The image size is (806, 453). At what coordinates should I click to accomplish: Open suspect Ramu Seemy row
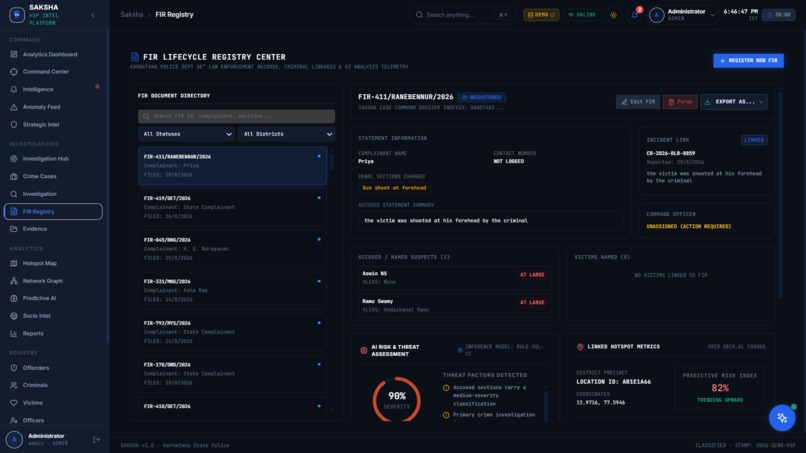(x=454, y=305)
